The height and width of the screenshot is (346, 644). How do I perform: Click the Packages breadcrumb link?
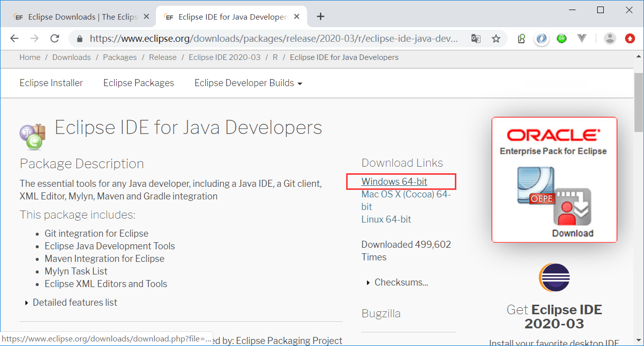(120, 57)
